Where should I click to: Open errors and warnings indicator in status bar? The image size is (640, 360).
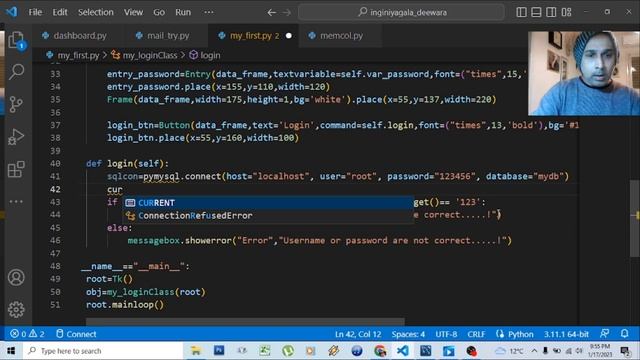[27, 334]
